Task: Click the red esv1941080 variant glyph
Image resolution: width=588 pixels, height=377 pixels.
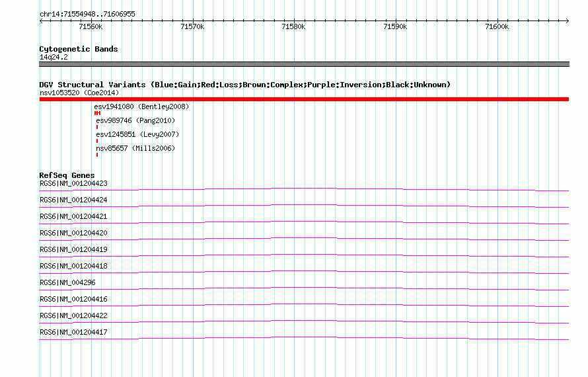Action: pos(98,113)
